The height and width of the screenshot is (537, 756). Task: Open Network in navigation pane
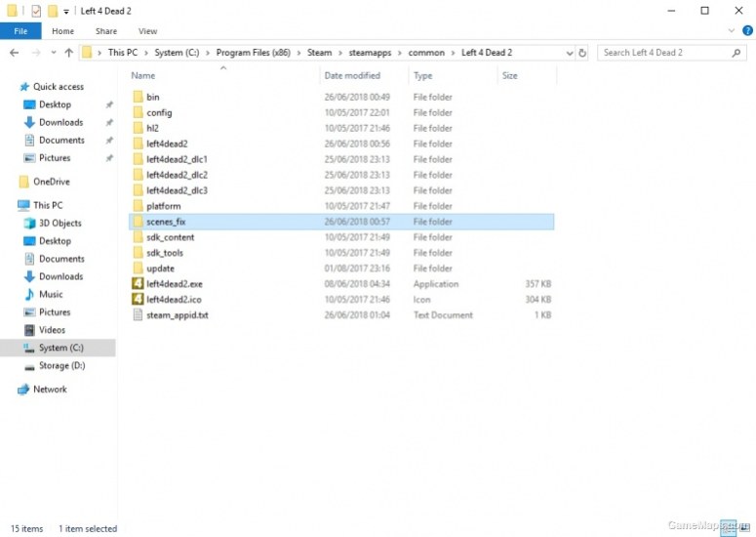tap(50, 390)
